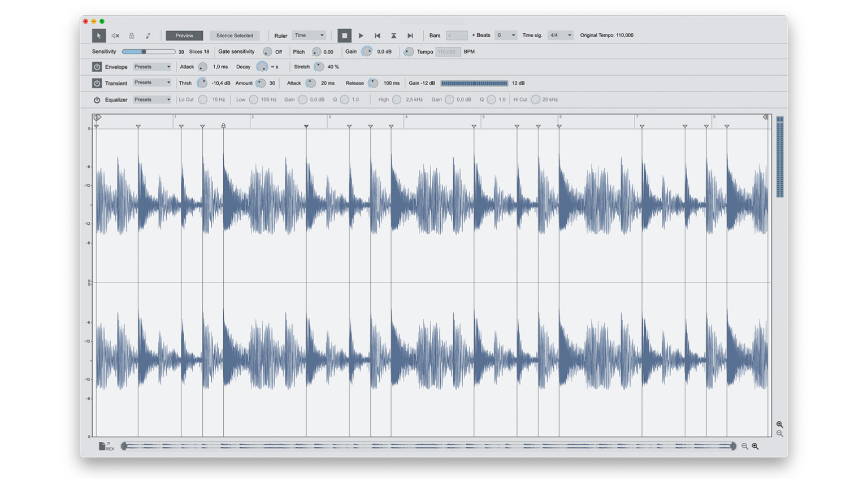868x479 pixels.
Task: Click the locked slice marker on the ruler
Action: click(x=224, y=127)
